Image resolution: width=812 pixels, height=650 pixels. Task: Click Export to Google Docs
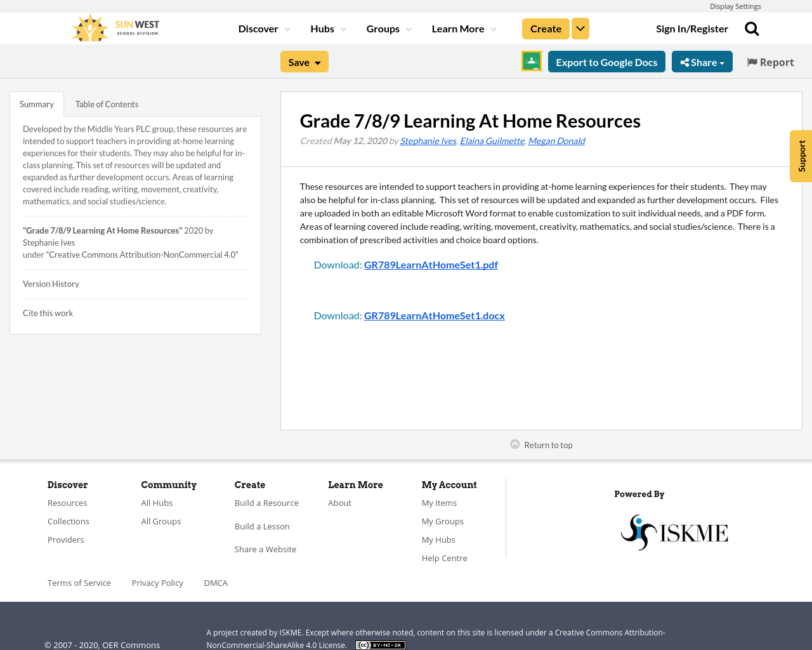[x=606, y=61]
